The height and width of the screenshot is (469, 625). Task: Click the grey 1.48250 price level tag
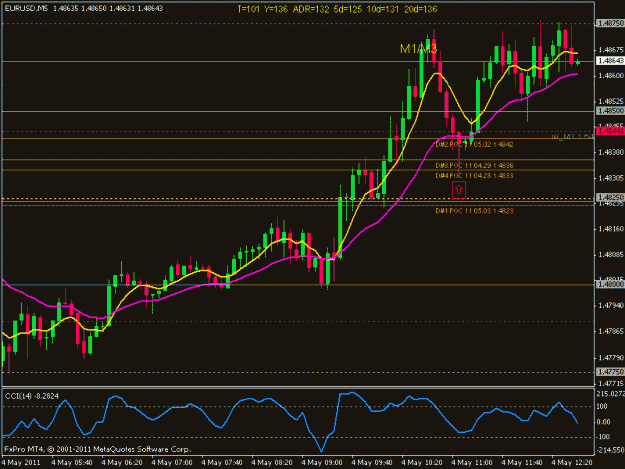coord(610,198)
